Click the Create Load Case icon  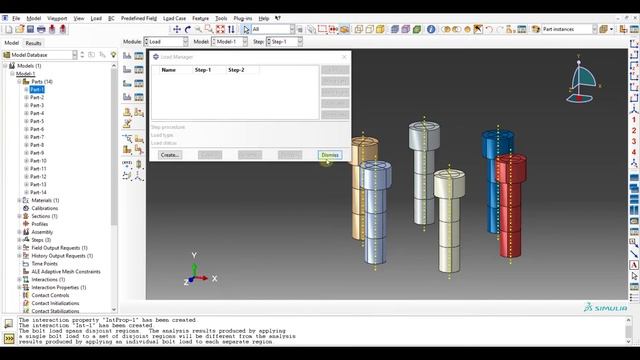(x=127, y=97)
